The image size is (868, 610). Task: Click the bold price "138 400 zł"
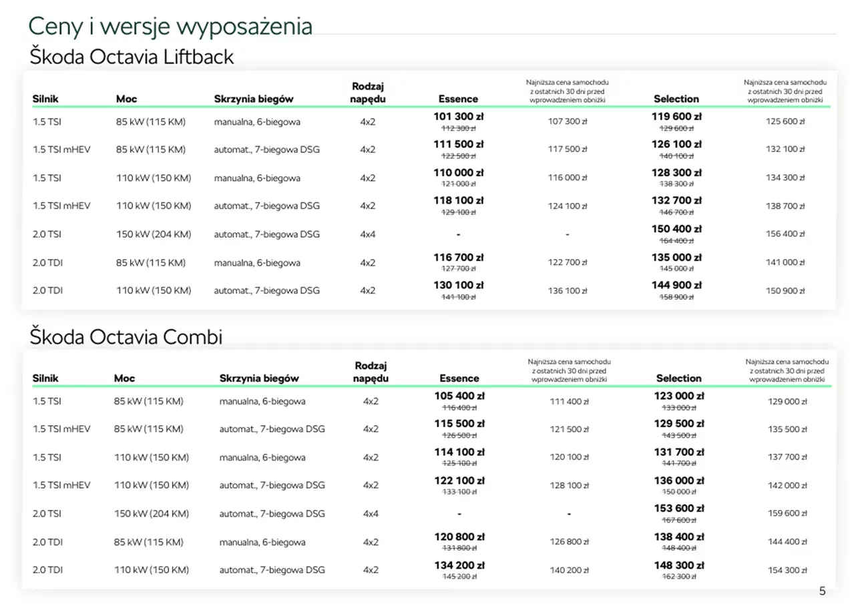tap(679, 537)
